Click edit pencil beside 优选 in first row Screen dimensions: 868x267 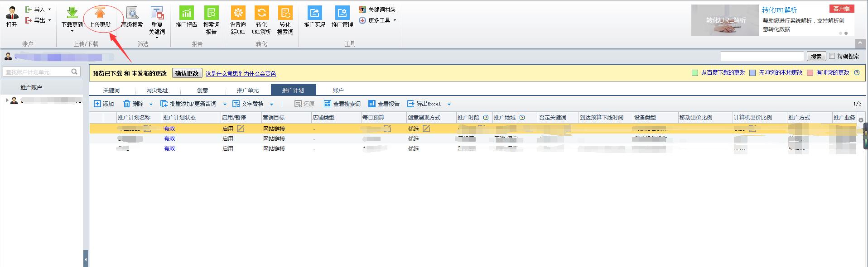[426, 129]
